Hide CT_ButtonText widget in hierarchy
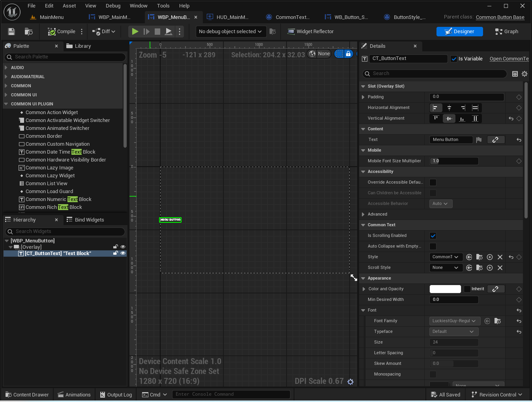The height and width of the screenshot is (402, 532). tap(123, 253)
